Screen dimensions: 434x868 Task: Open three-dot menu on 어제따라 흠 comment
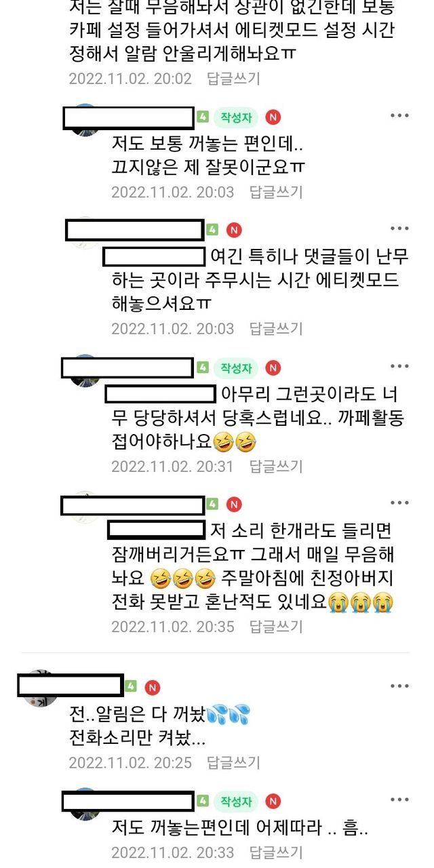399,801
